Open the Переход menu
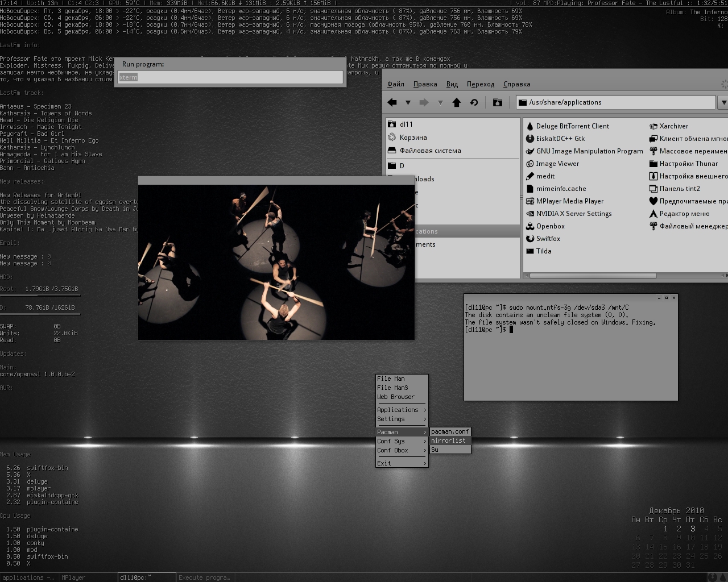The width and height of the screenshot is (728, 582). pyautogui.click(x=481, y=84)
